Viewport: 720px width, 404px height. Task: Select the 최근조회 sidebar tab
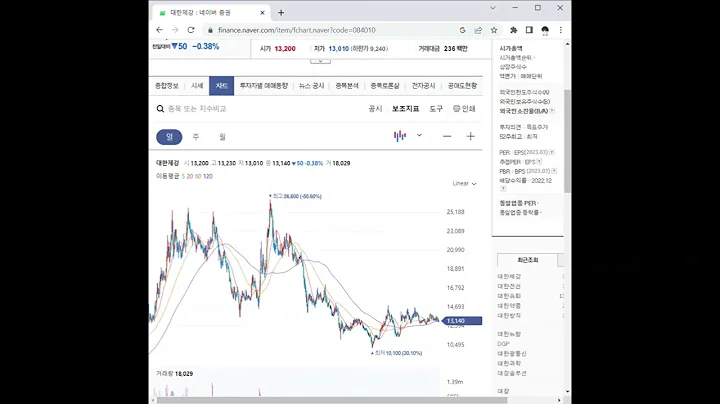528,260
